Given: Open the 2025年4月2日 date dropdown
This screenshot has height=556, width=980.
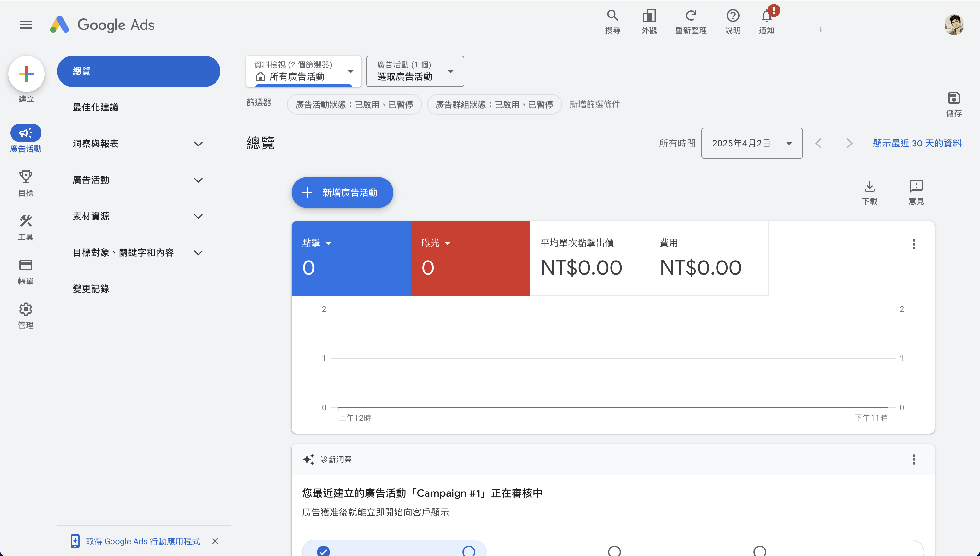Looking at the screenshot, I should coord(752,143).
